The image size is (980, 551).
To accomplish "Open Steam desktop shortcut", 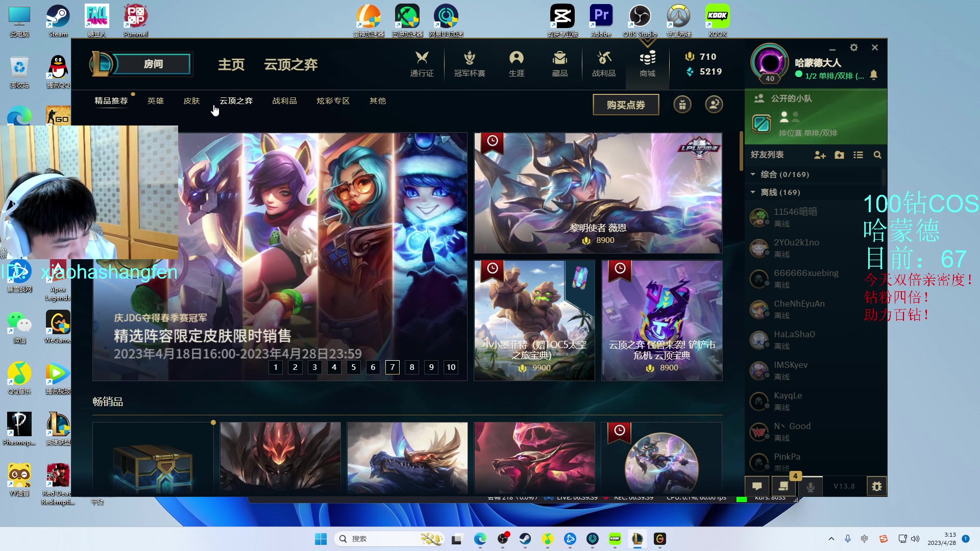I will pyautogui.click(x=58, y=21).
